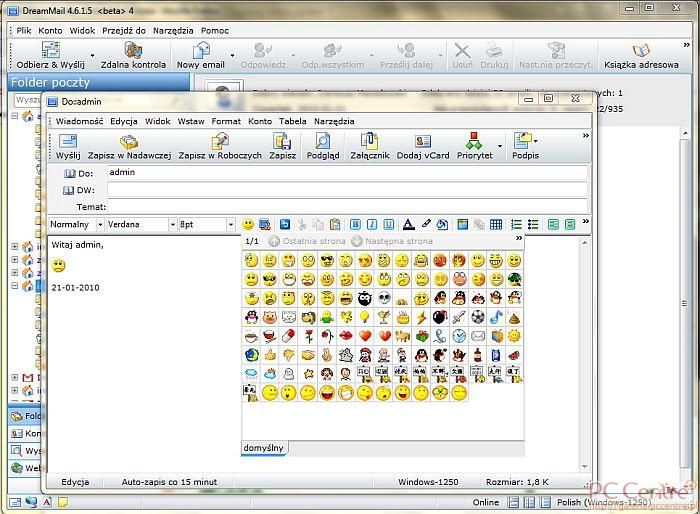The image size is (700, 514).
Task: Toggle Bold formatting
Action: [x=355, y=224]
